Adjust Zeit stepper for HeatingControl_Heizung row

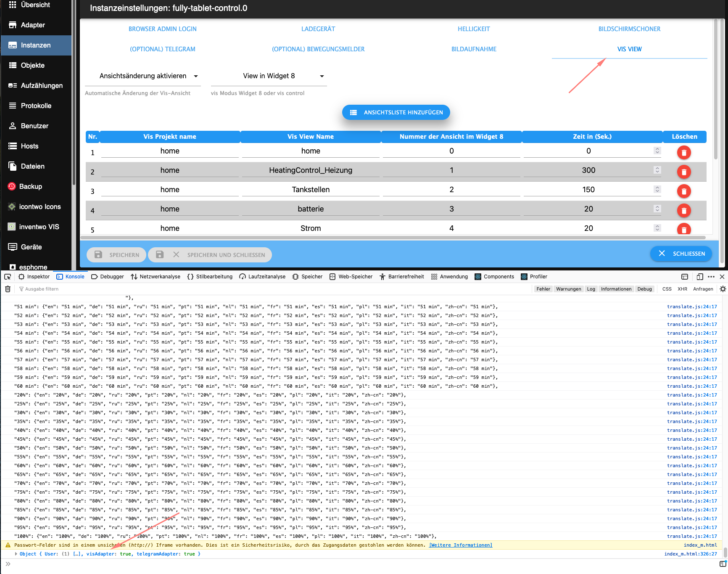tap(657, 170)
